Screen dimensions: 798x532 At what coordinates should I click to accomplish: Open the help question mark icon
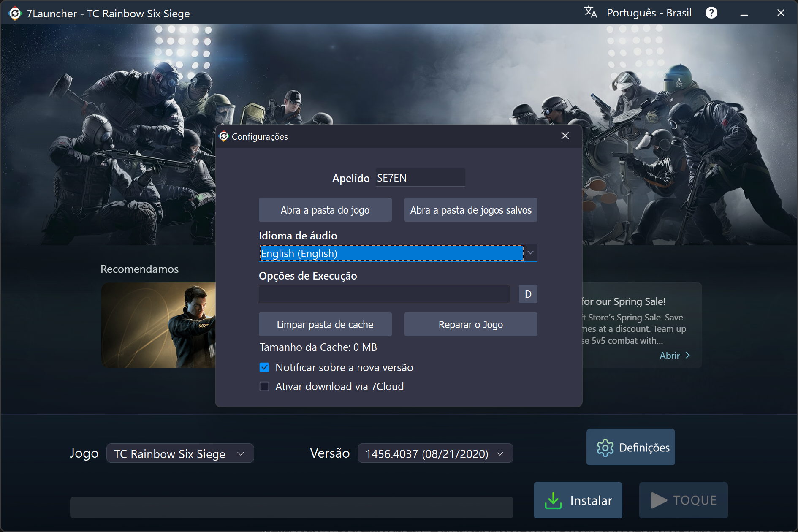(x=711, y=13)
